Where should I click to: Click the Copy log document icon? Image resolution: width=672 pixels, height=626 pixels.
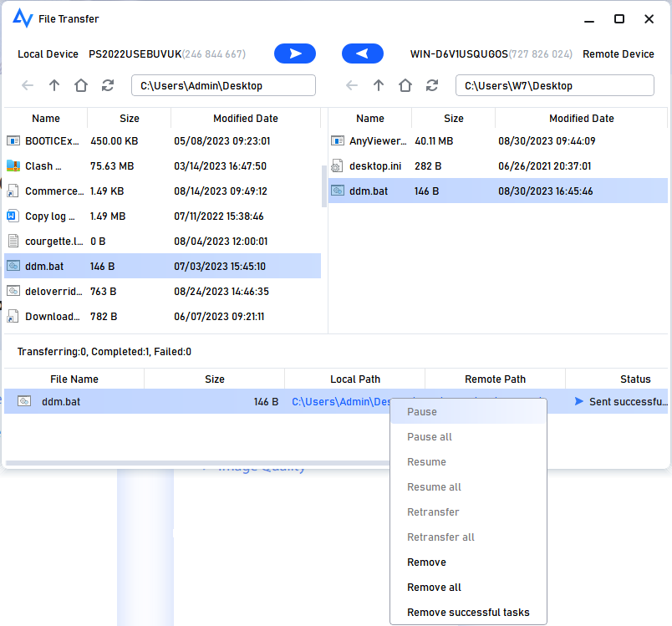[13, 216]
